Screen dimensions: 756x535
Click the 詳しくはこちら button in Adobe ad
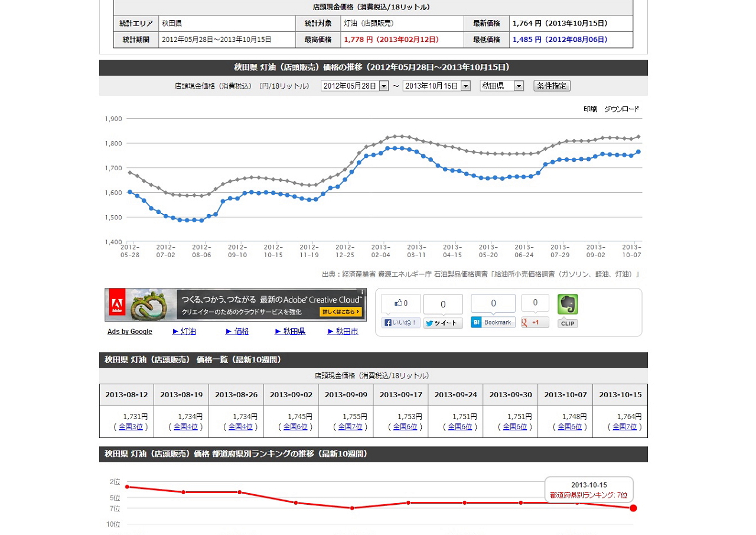(x=340, y=312)
